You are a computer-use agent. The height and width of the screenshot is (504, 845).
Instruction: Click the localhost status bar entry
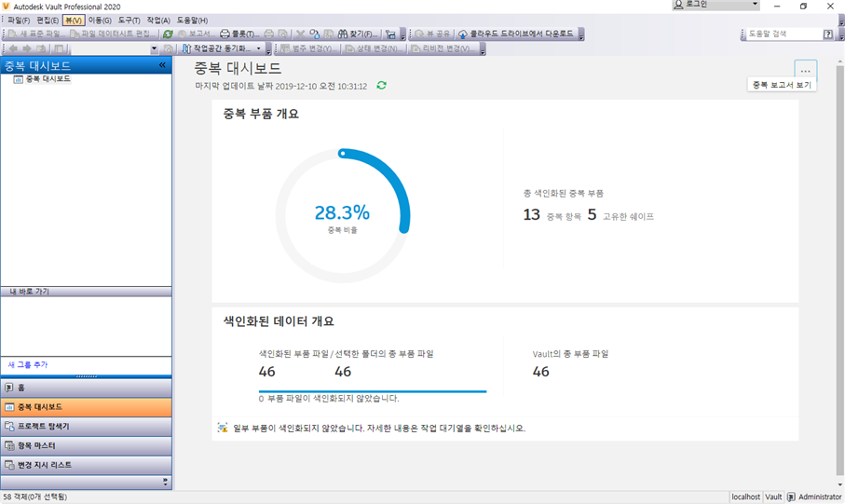[746, 497]
